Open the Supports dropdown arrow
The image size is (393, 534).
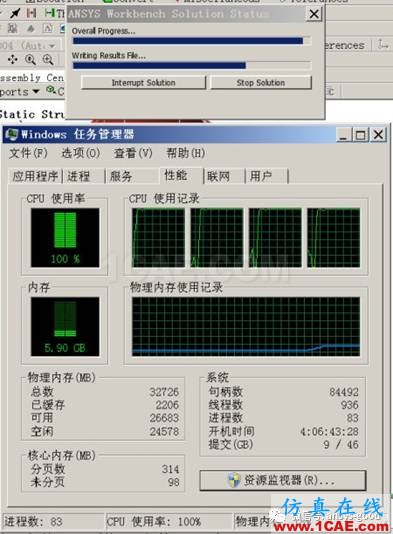tap(36, 92)
